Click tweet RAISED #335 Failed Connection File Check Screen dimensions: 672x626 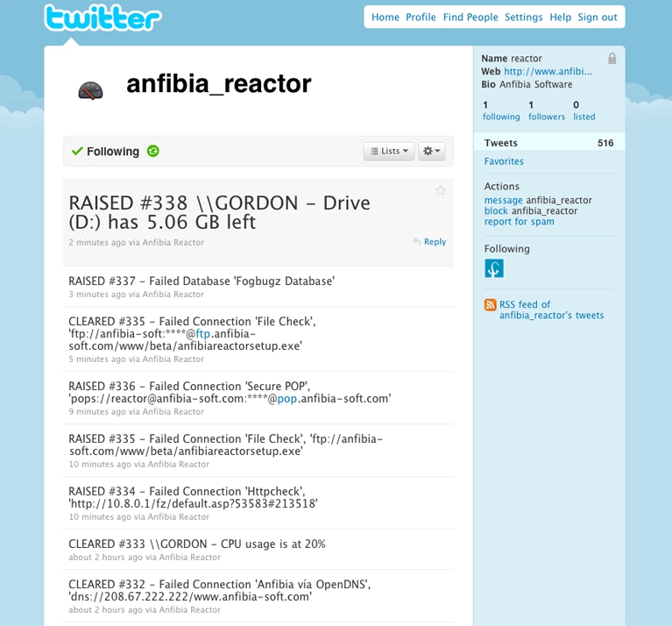(x=226, y=445)
